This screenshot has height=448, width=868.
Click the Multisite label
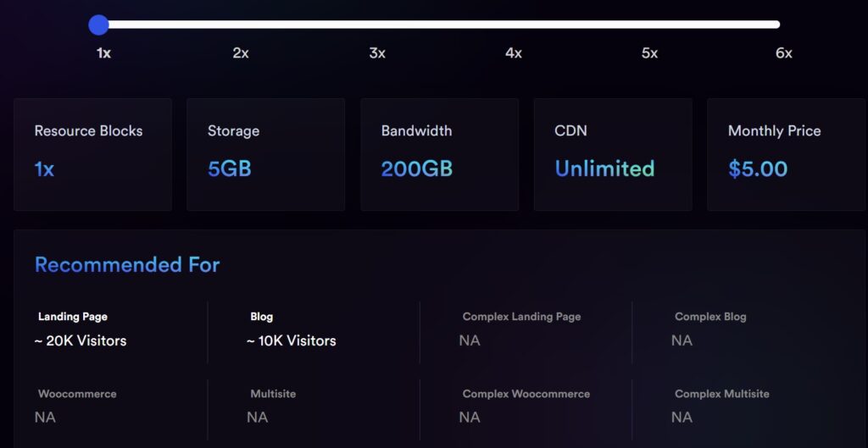click(x=273, y=394)
